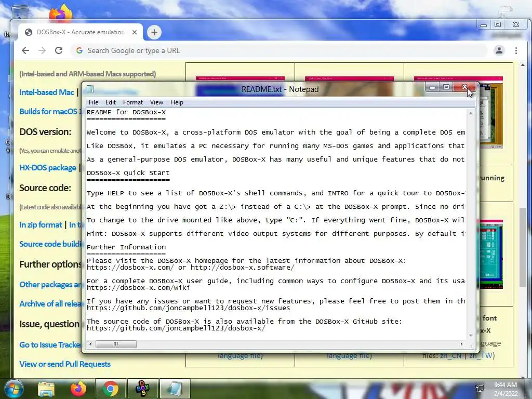532x399 pixels.
Task: Minimize the Notepad window
Action: (432, 87)
